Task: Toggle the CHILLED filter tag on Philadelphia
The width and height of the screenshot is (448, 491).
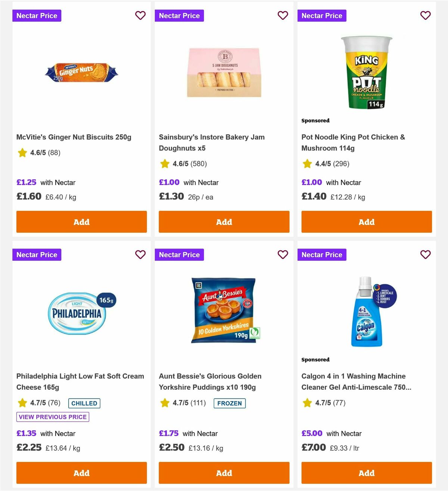Action: click(x=84, y=403)
